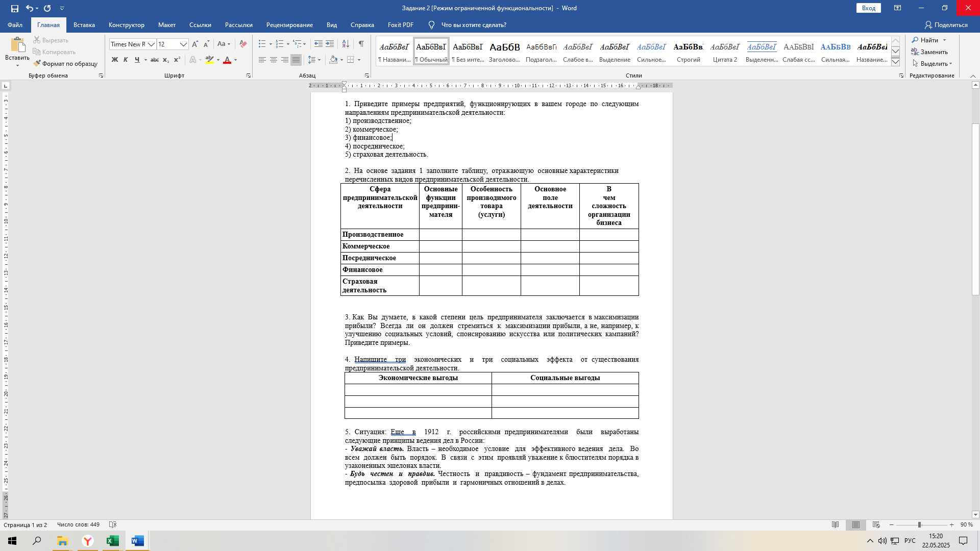Click the center alignment icon
This screenshot has width=980, height=551.
tap(274, 60)
